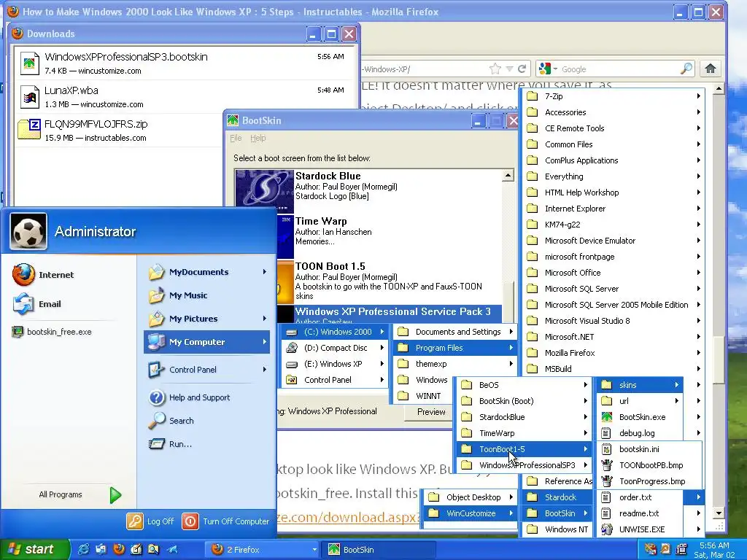Open the Google search engine dropdown

pyautogui.click(x=555, y=69)
